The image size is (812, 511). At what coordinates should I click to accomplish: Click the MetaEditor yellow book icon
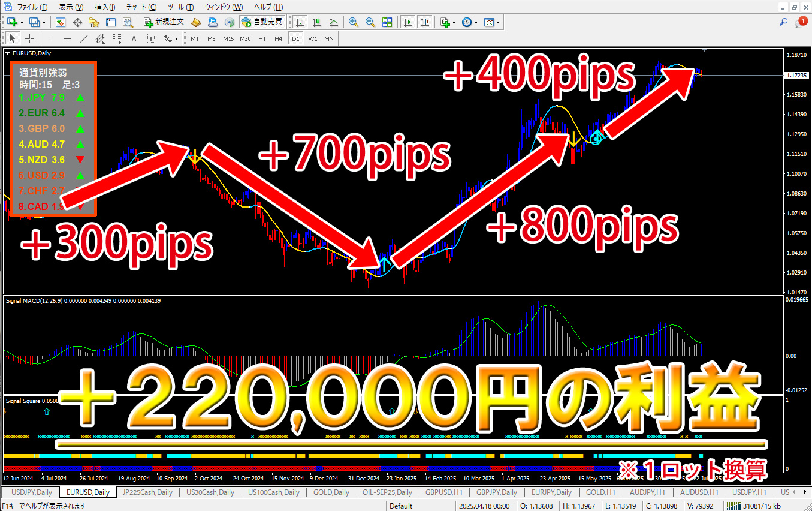coord(196,22)
